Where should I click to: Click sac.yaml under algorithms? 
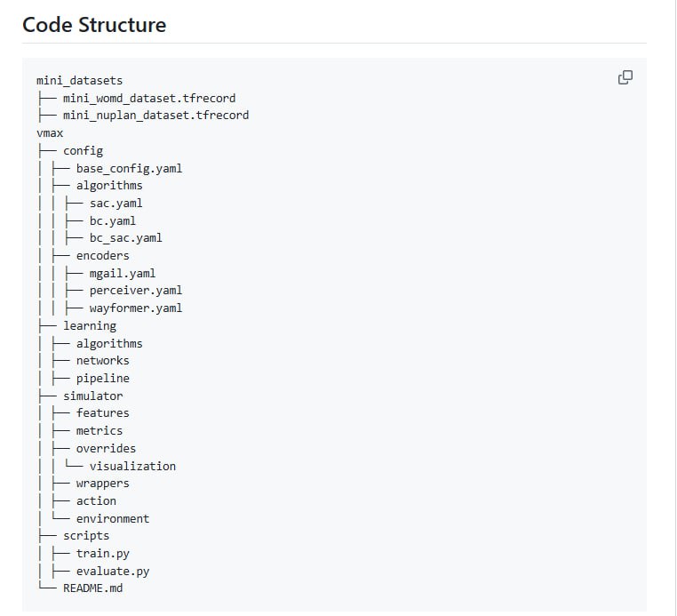pyautogui.click(x=115, y=203)
